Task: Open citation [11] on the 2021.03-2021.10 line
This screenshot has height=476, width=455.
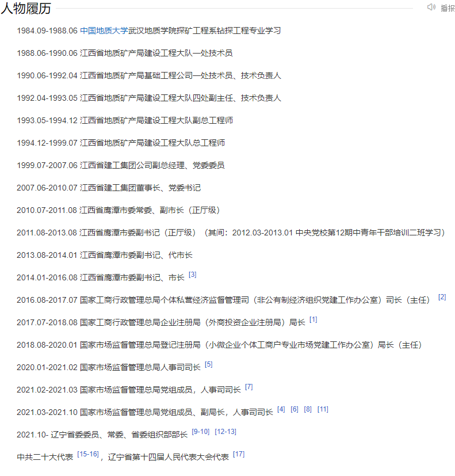Action: tap(323, 409)
